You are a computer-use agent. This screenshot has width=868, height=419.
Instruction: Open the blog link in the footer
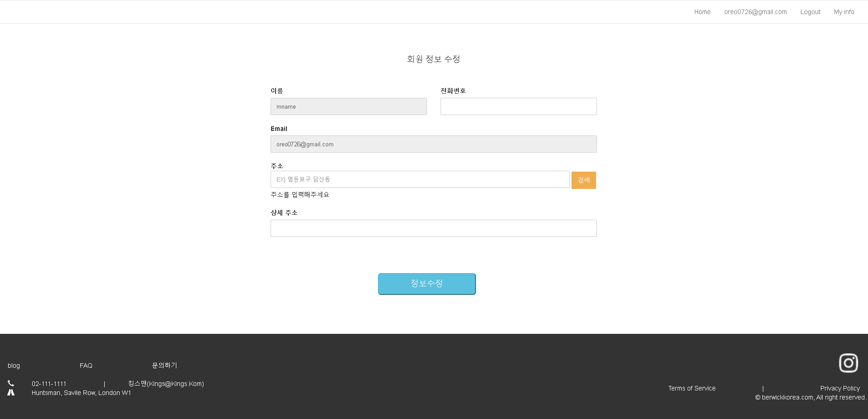(x=13, y=365)
